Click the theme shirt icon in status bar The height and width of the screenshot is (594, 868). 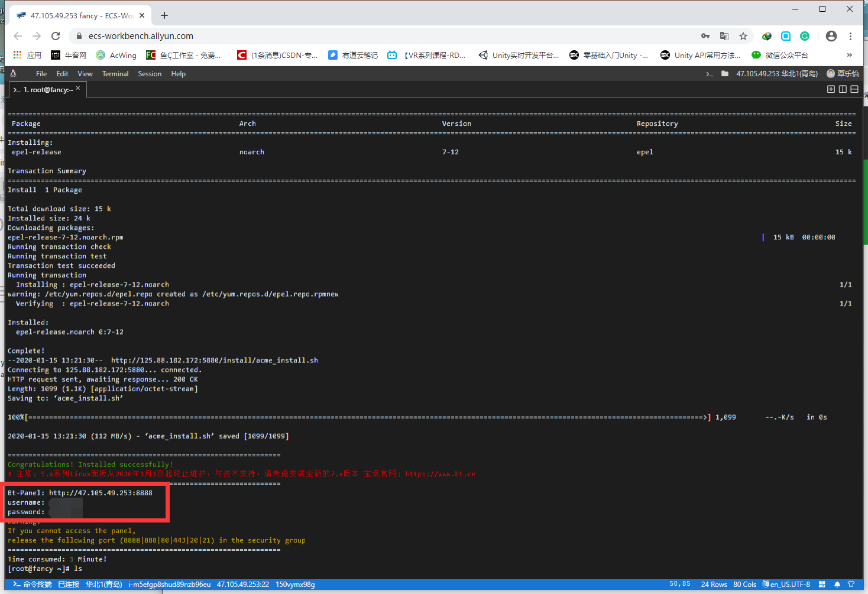[x=851, y=585]
